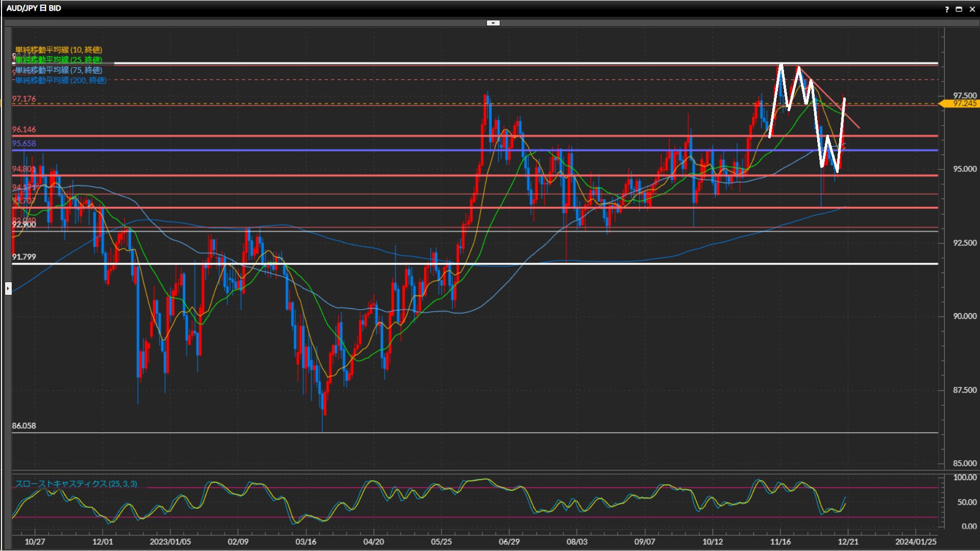Screen dimensions: 980x551
Task: Click the 2023/01/05 date on time axis
Action: tap(170, 542)
